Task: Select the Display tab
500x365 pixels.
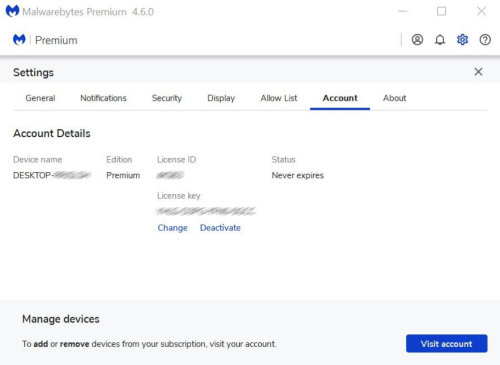Action: [x=221, y=98]
